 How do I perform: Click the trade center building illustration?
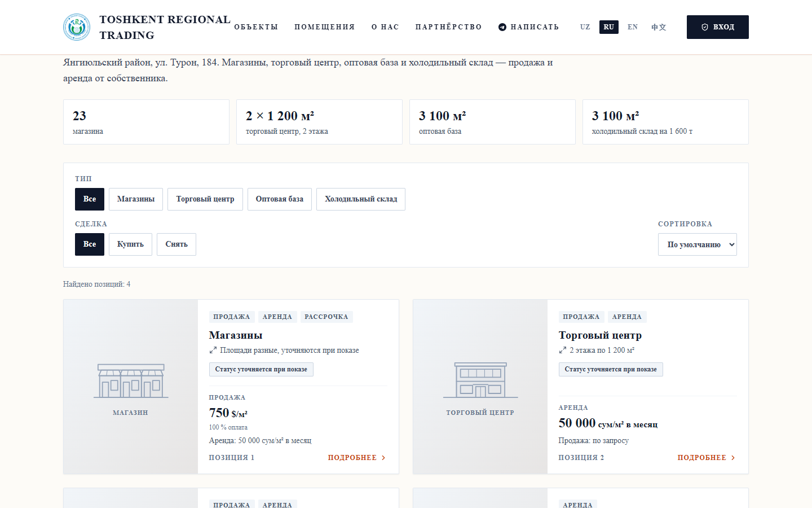point(480,380)
